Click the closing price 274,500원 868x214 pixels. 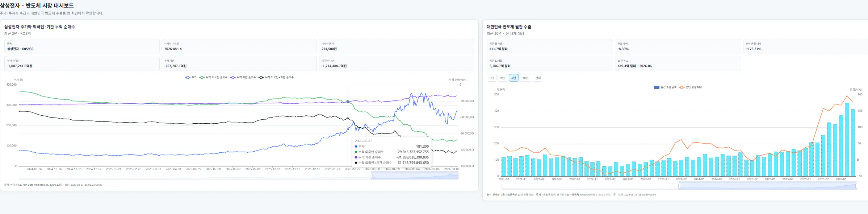(329, 49)
